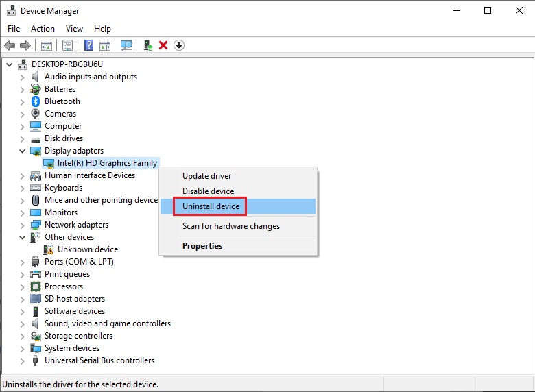
Task: Click the Storage controllers icon
Action: [x=36, y=336]
